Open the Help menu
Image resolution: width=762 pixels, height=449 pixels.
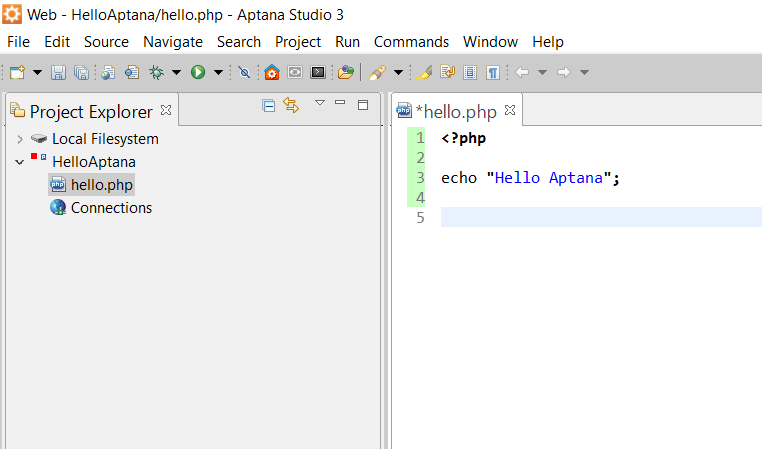[548, 42]
